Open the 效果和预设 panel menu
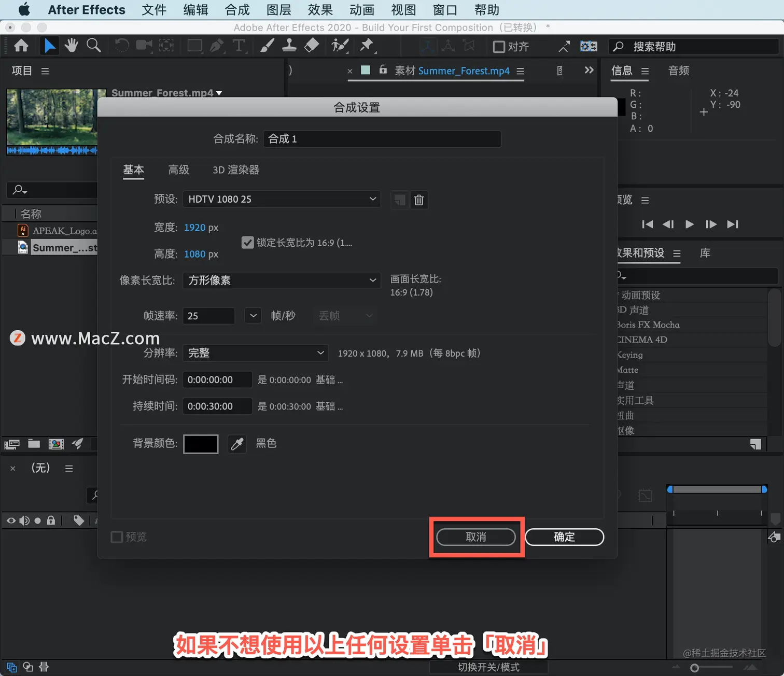The width and height of the screenshot is (784, 676). [x=677, y=253]
